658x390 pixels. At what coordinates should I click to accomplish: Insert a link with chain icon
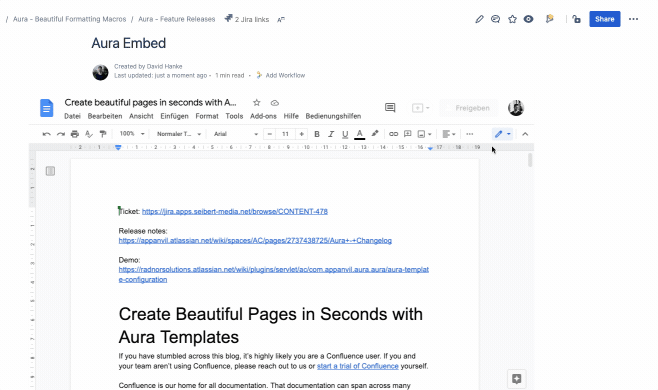[x=393, y=134]
